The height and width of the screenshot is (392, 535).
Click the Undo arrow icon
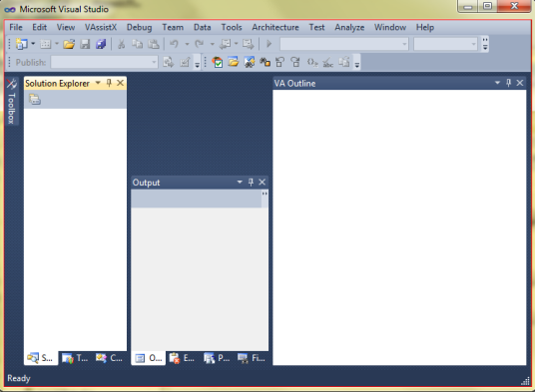pos(175,44)
